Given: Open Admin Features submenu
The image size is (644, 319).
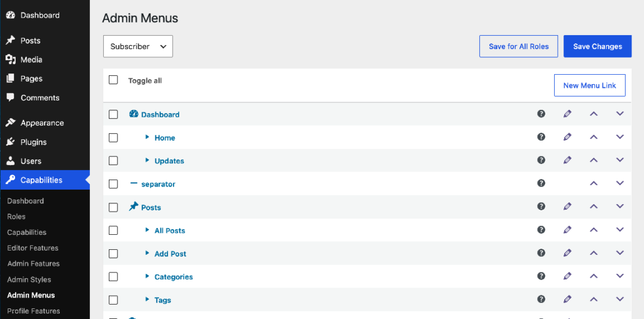Looking at the screenshot, I should click(33, 264).
